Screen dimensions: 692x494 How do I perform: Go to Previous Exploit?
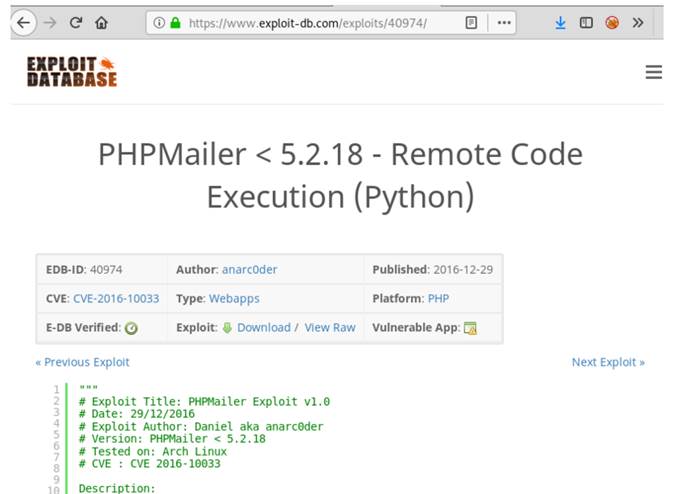click(x=83, y=362)
